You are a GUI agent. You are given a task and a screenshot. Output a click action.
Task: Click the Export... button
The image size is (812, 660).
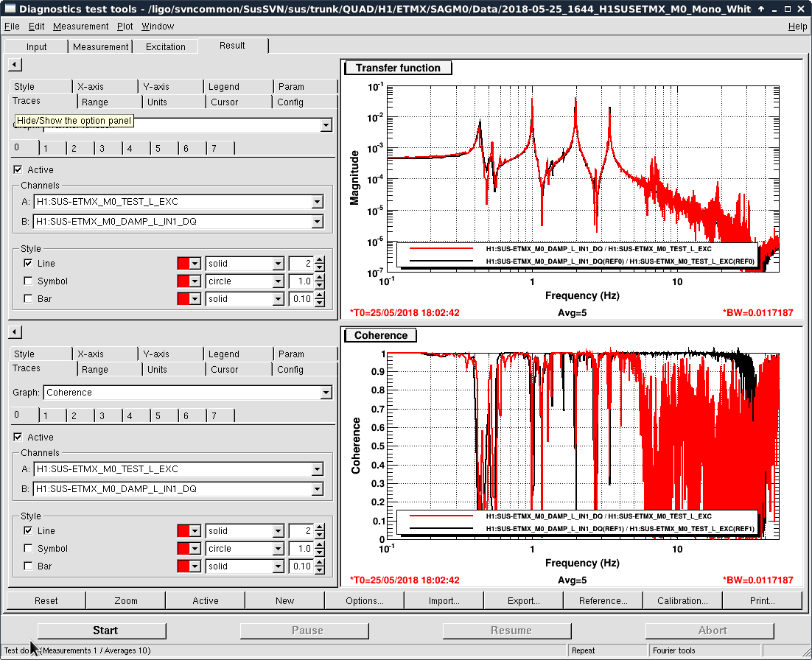[x=523, y=601]
